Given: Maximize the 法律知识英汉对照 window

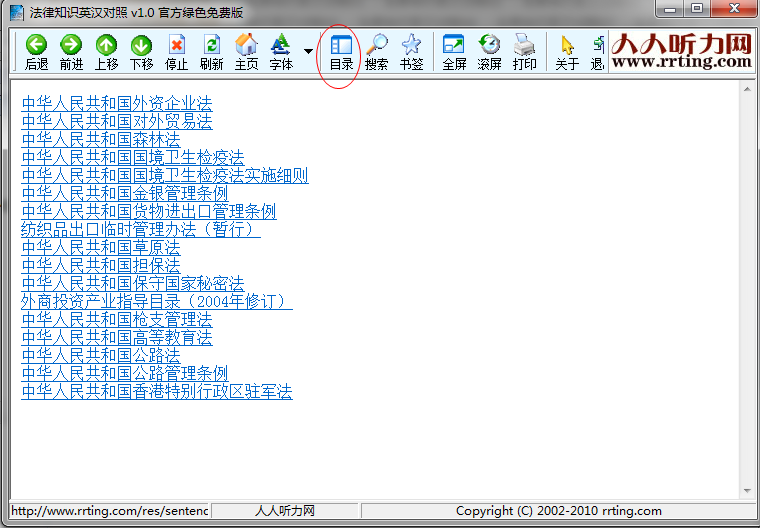Looking at the screenshot, I should coord(697,8).
